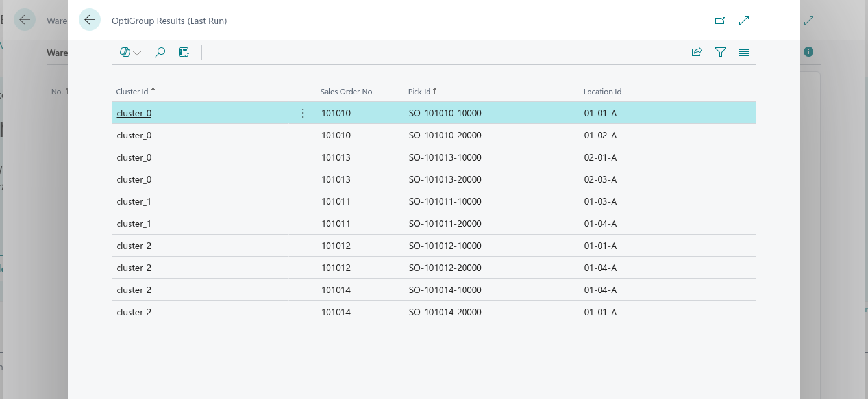Click sales order 101013 with location 02-03-A
868x399 pixels.
tap(336, 179)
